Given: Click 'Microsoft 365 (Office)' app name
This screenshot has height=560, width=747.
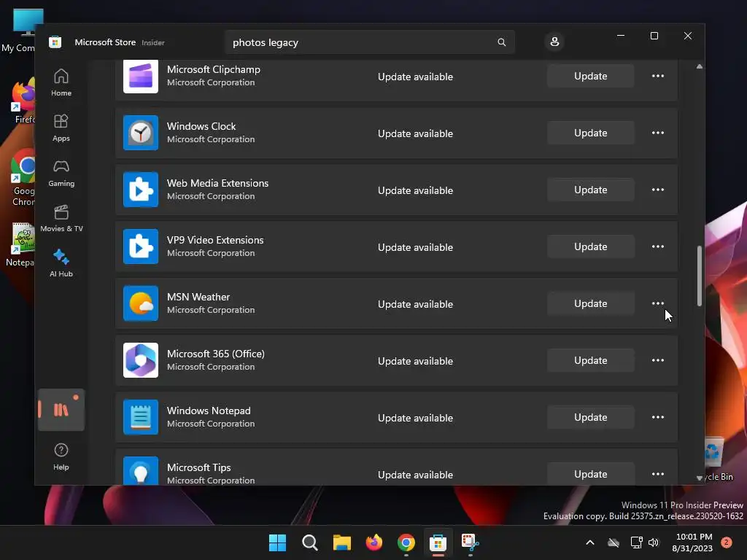Looking at the screenshot, I should click(216, 354).
